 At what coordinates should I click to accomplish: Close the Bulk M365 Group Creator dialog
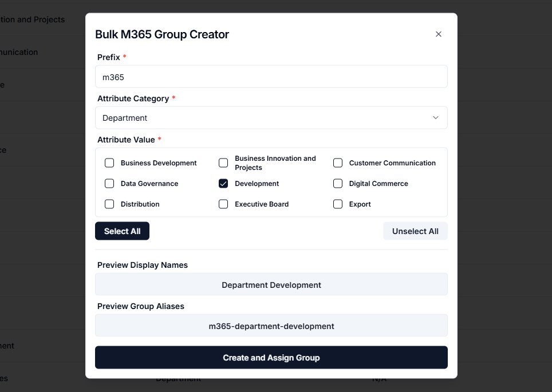439,34
